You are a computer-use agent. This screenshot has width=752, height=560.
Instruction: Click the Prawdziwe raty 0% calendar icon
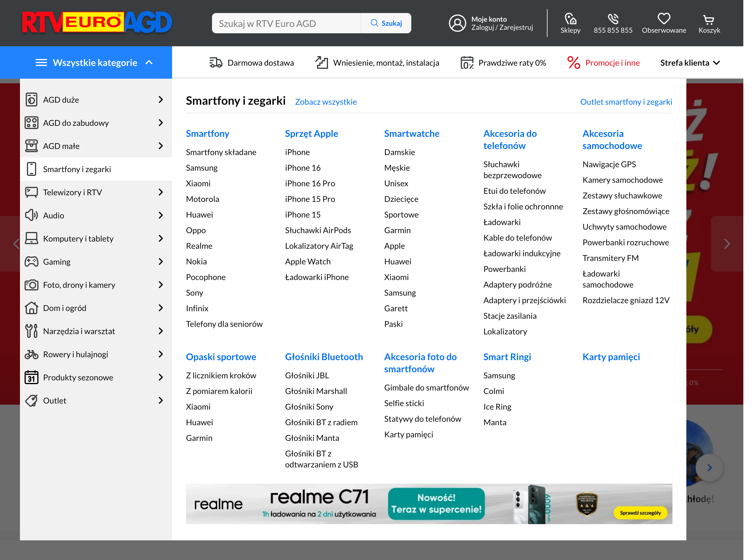[467, 62]
